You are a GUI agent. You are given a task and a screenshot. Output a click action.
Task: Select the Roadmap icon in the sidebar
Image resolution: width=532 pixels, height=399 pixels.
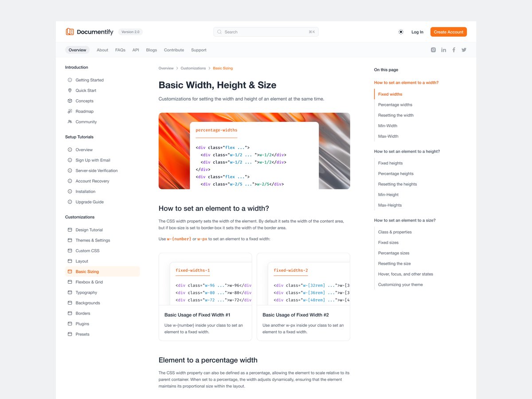[70, 111]
